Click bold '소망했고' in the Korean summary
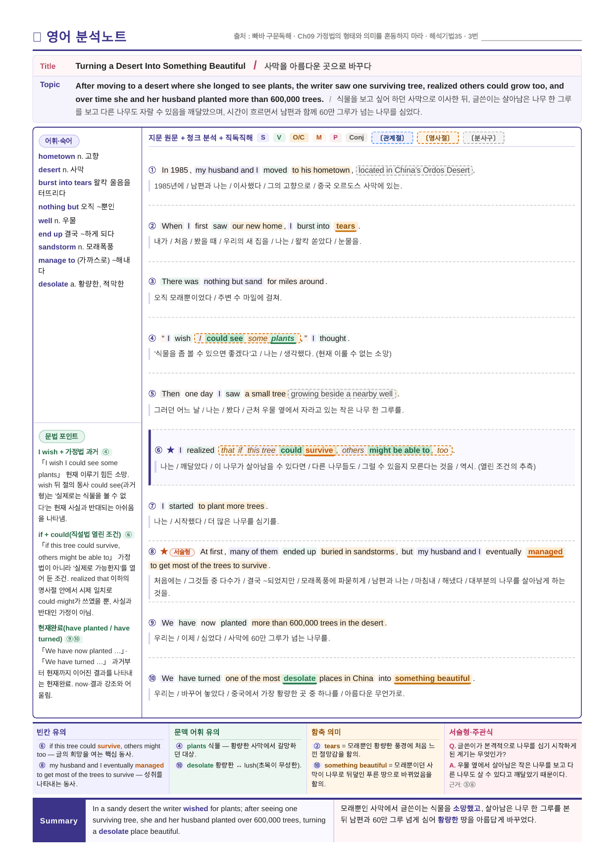 pyautogui.click(x=466, y=808)
